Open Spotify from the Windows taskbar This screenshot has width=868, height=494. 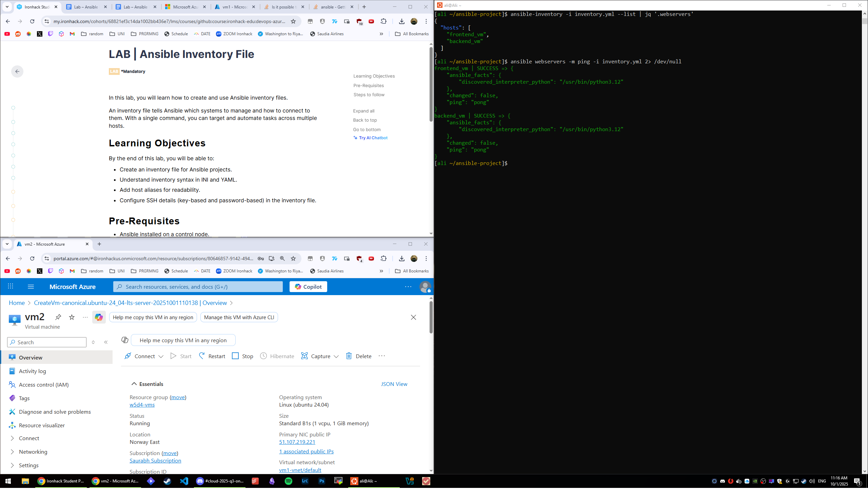pos(288,481)
